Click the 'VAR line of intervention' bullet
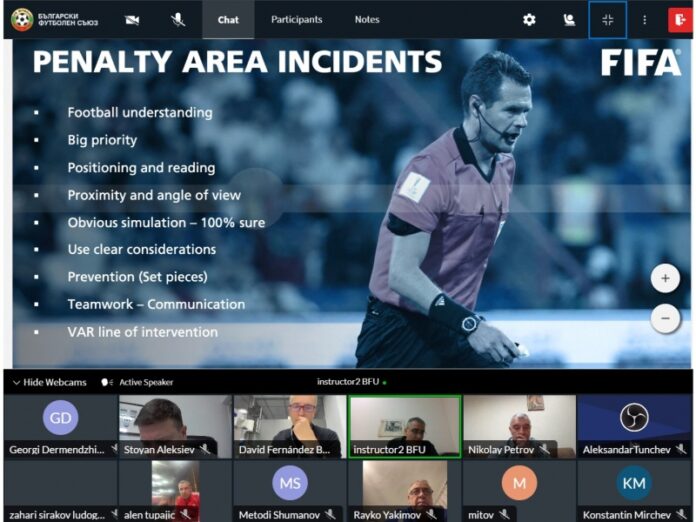Screen dimensions: 696x522 point(142,332)
